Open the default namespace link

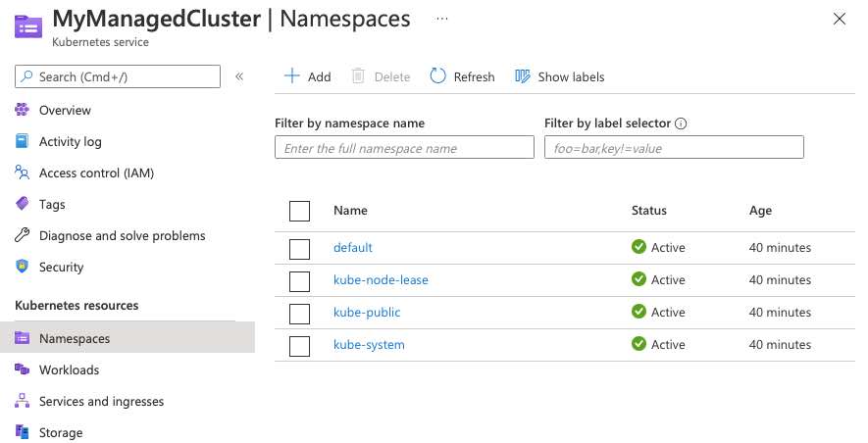click(353, 247)
